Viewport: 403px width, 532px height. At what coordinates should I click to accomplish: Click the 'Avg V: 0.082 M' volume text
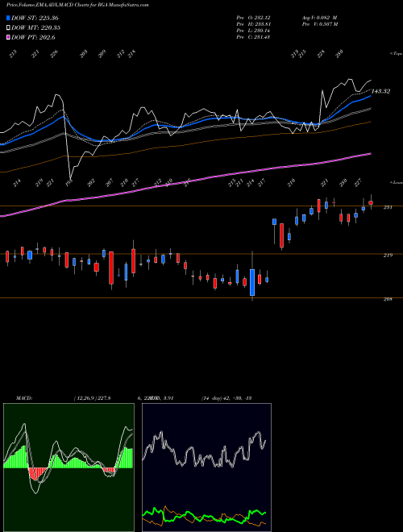click(x=319, y=18)
